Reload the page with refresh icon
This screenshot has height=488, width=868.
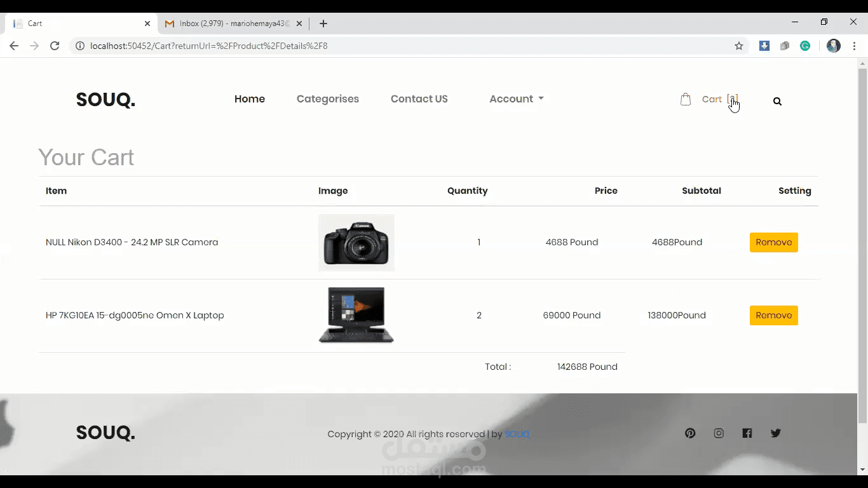55,46
